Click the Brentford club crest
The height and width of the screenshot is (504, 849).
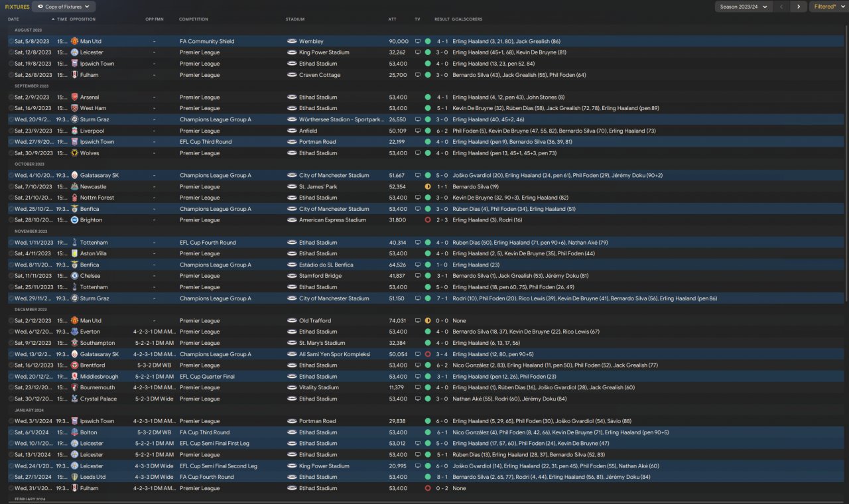coord(74,365)
